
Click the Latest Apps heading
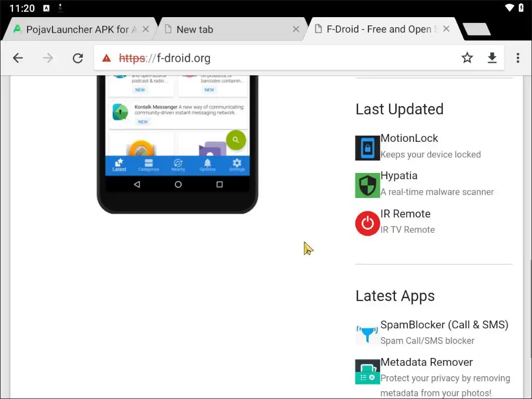pyautogui.click(x=395, y=296)
